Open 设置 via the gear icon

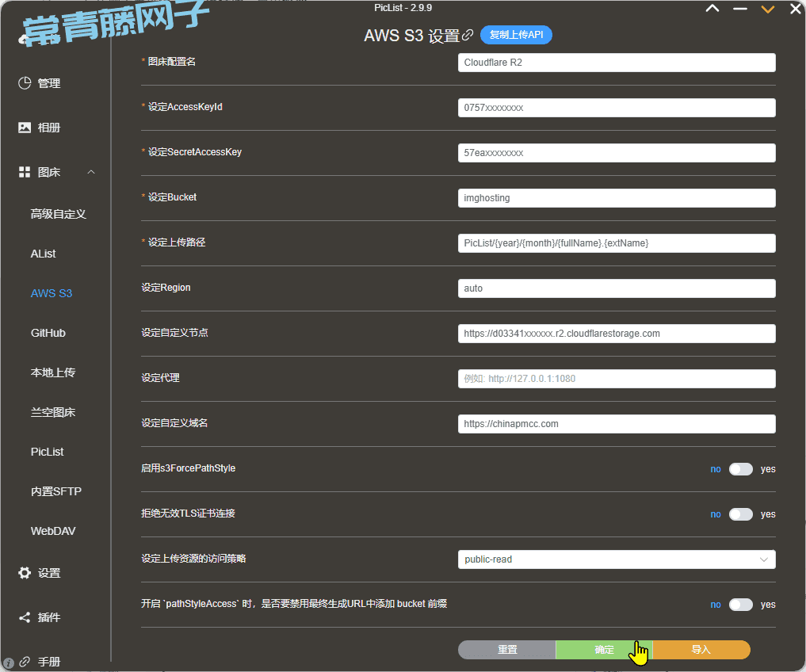tap(25, 573)
